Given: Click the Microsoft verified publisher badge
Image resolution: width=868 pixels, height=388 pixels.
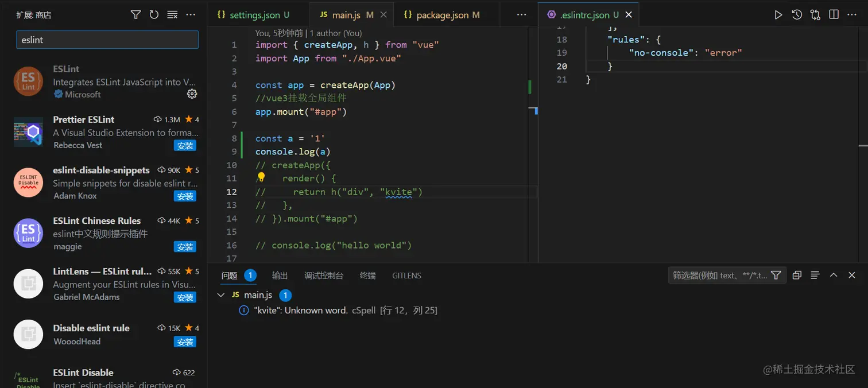Looking at the screenshot, I should [x=58, y=94].
